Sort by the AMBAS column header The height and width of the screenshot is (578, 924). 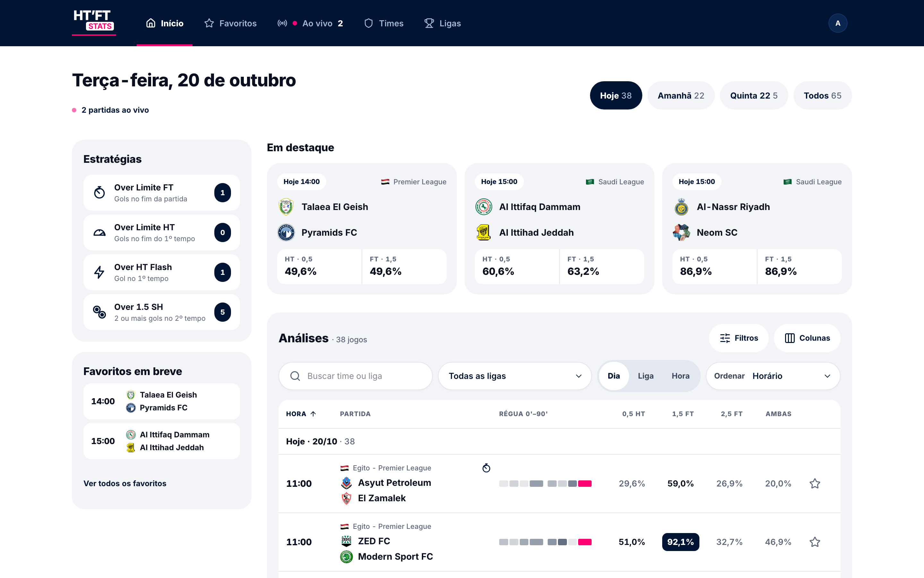(778, 414)
